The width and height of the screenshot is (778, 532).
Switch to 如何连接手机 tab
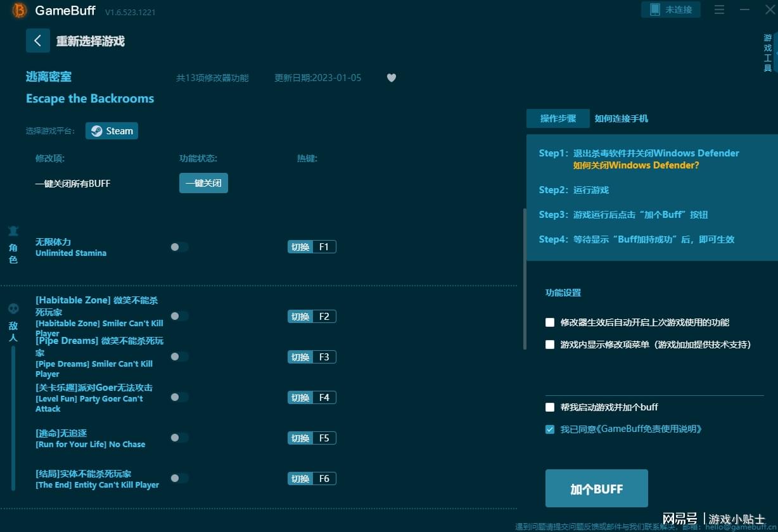pos(621,118)
